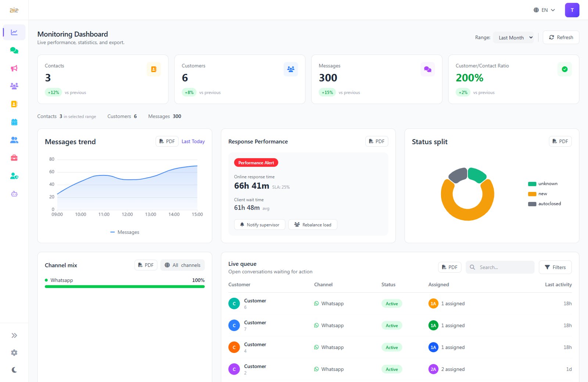The image size is (588, 382).
Task: Open the robot bot sidebar icon
Action: click(x=14, y=194)
